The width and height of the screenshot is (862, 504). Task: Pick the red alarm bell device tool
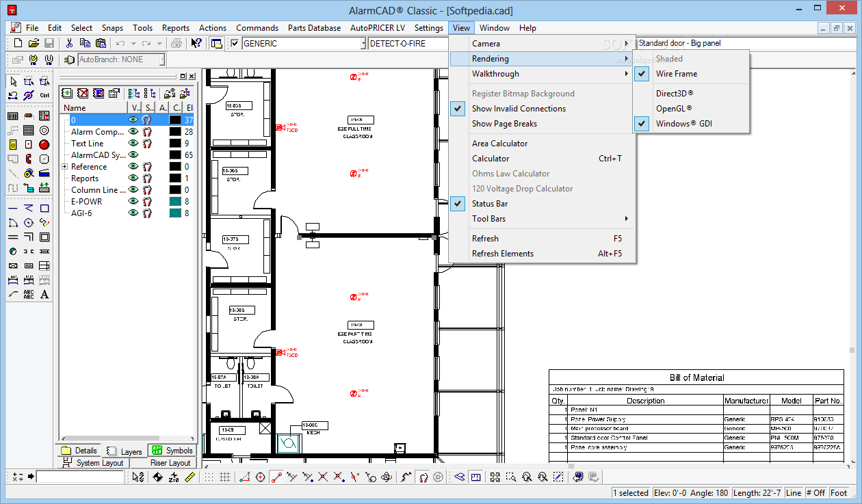(44, 144)
